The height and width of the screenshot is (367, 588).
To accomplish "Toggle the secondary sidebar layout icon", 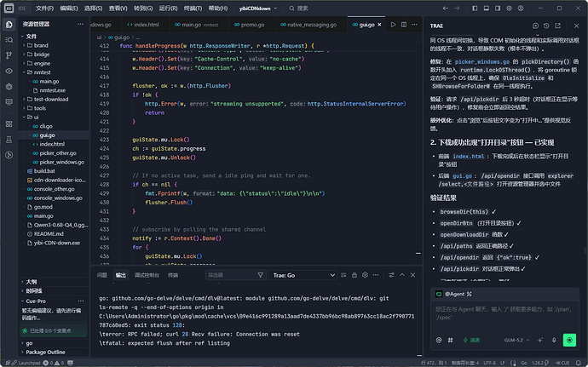I will (498, 9).
